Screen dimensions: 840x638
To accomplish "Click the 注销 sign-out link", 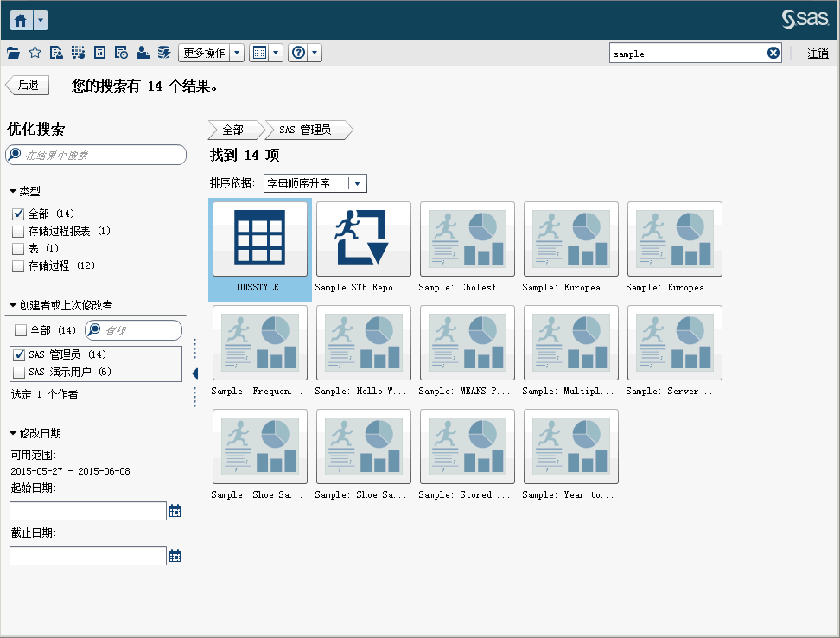I will tap(818, 54).
